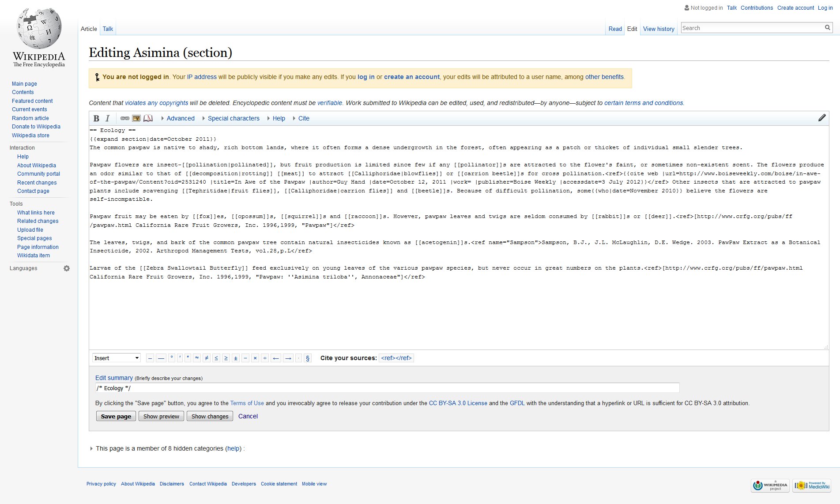840x504 pixels.
Task: Open the CC BY-SA 3.0 License link
Action: click(x=458, y=403)
